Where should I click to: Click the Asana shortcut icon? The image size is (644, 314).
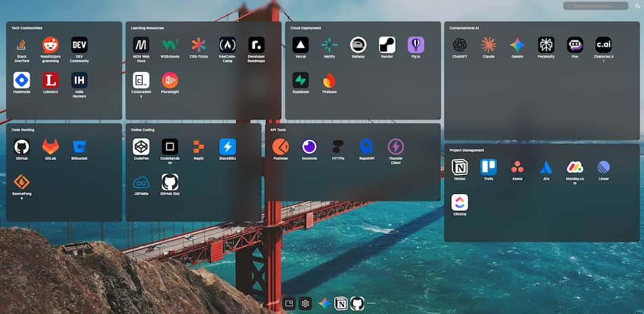518,168
